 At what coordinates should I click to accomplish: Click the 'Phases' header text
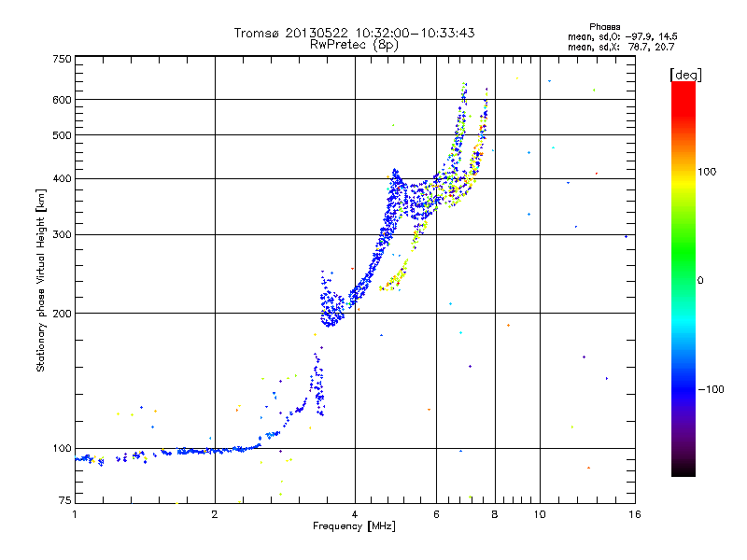click(x=604, y=27)
